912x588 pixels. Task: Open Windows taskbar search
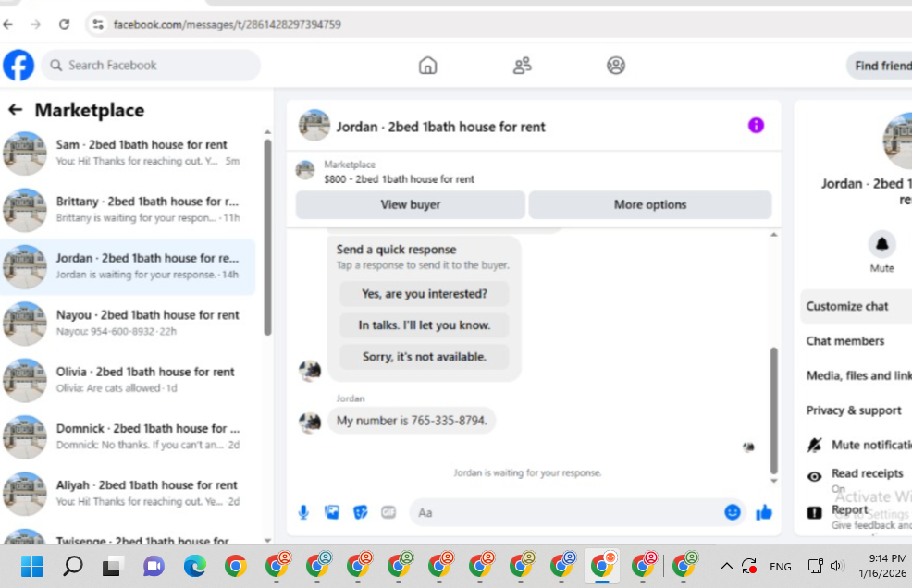point(73,566)
